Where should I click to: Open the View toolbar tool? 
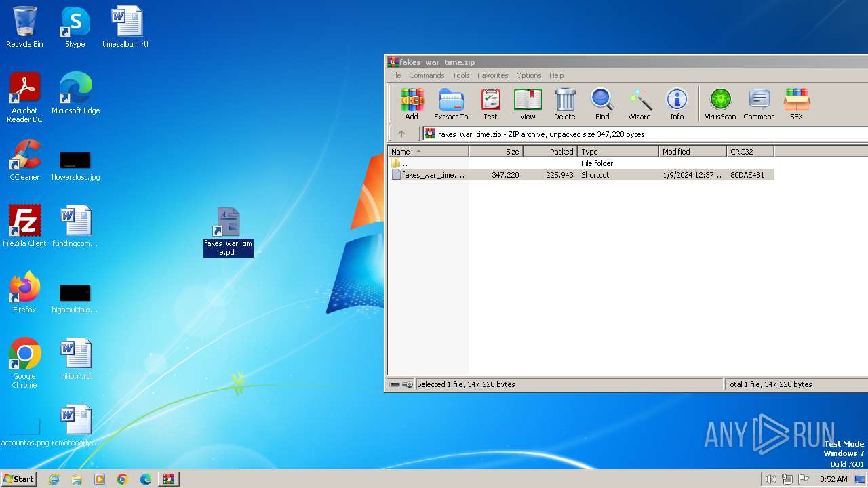[x=528, y=104]
